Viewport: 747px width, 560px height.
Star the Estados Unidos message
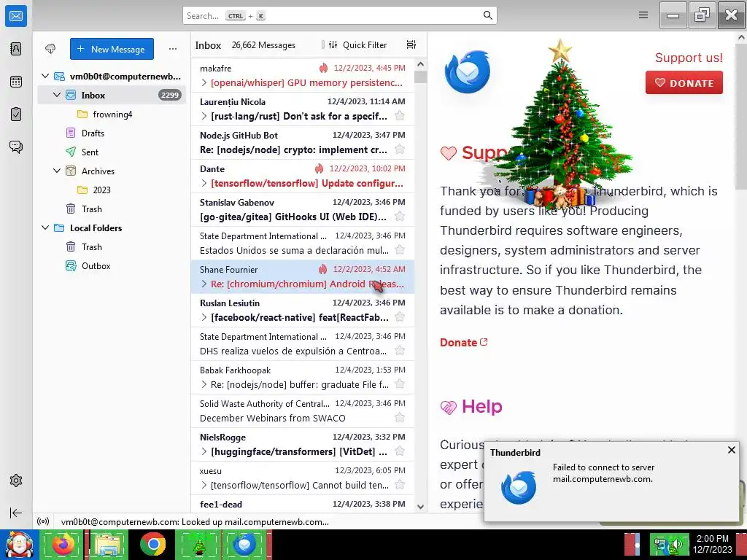tap(400, 250)
